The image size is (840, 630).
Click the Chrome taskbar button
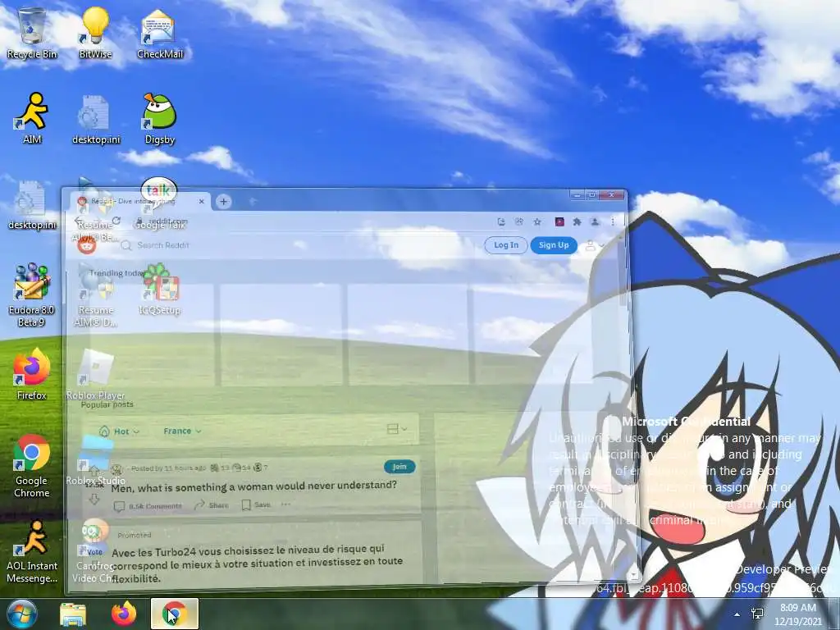(175, 614)
